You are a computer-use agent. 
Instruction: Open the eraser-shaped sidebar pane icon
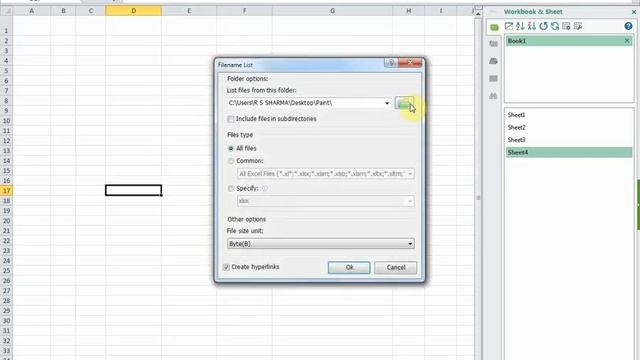pos(493,61)
